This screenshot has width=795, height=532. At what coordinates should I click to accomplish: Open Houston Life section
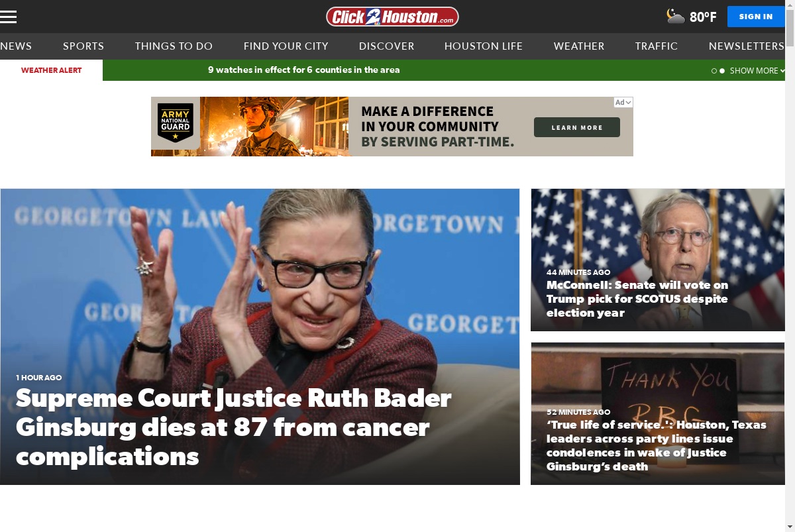484,46
